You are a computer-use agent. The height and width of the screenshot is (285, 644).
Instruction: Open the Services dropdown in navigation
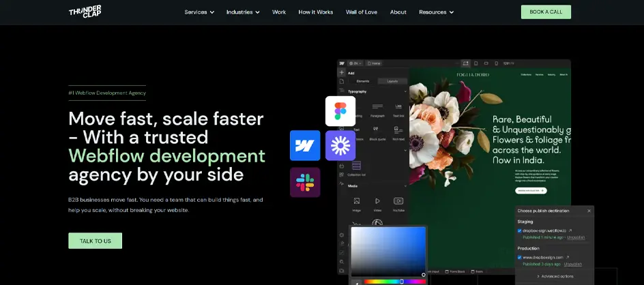(199, 12)
